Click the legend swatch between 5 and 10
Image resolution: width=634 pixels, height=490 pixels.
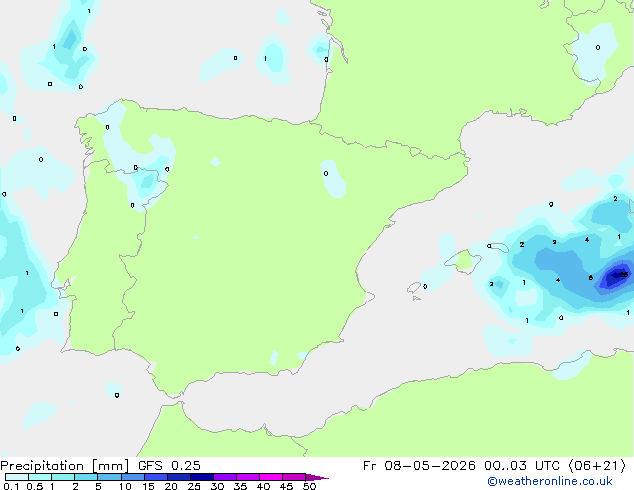pyautogui.click(x=110, y=477)
